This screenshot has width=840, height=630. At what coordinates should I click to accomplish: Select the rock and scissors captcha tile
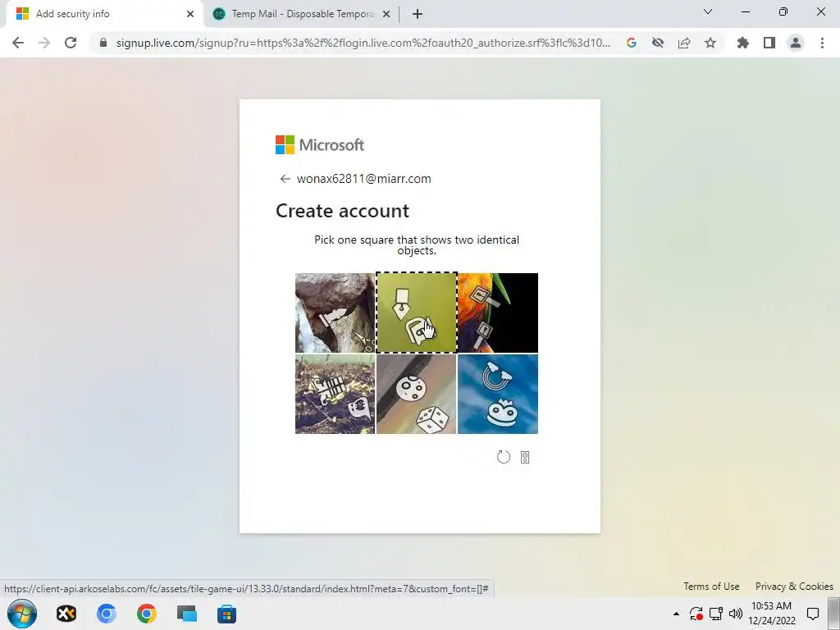(x=335, y=313)
